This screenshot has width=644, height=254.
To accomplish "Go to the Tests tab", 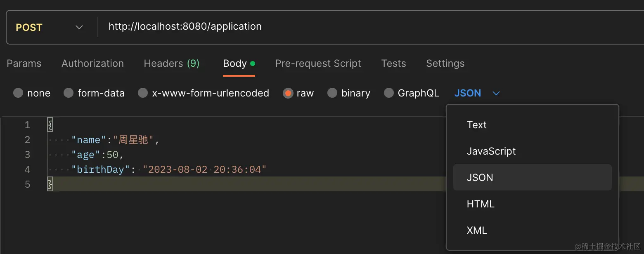I will 393,63.
